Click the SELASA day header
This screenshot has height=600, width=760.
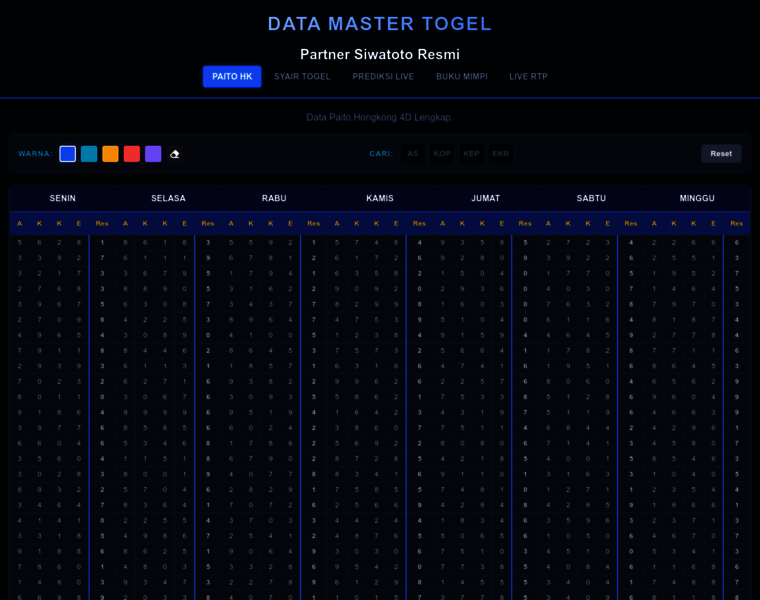coord(168,198)
